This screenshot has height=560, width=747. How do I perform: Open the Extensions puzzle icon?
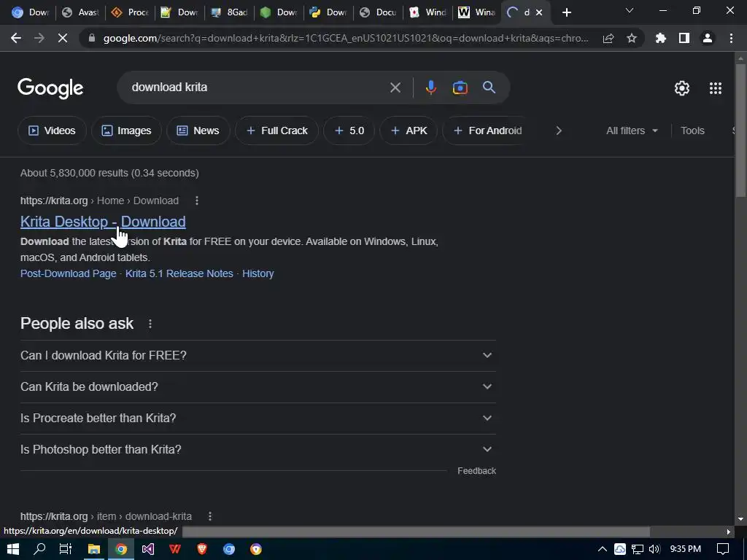pos(660,38)
